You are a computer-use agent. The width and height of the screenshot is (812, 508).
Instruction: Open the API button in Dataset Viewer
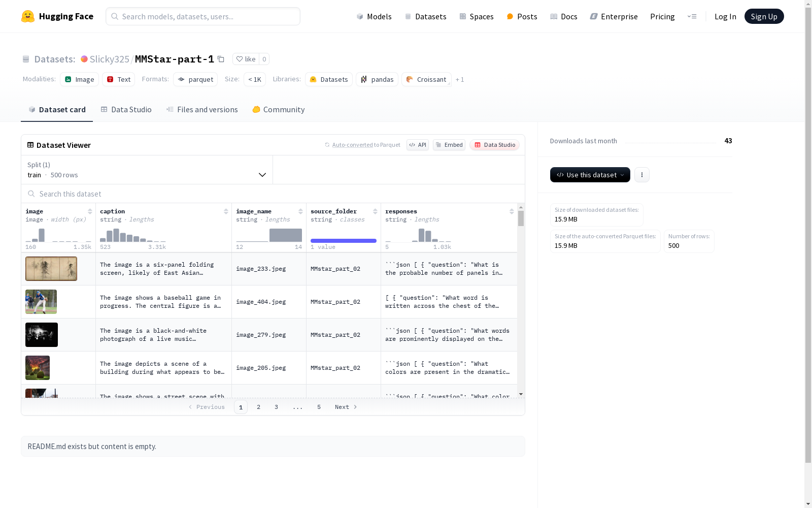coord(417,145)
